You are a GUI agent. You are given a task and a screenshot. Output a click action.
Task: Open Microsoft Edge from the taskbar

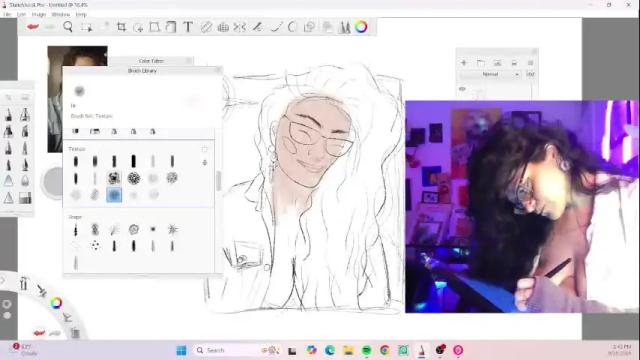pyautogui.click(x=330, y=350)
